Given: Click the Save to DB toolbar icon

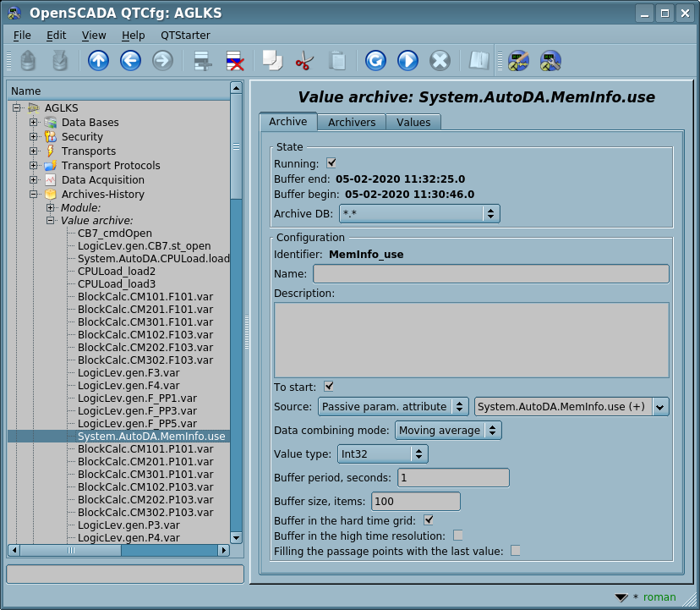Looking at the screenshot, I should click(60, 61).
